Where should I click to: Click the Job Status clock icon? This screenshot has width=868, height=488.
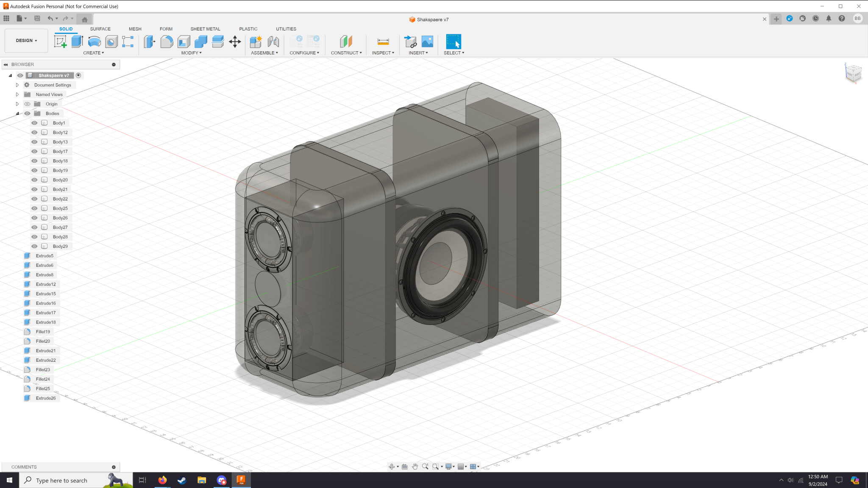coord(815,18)
